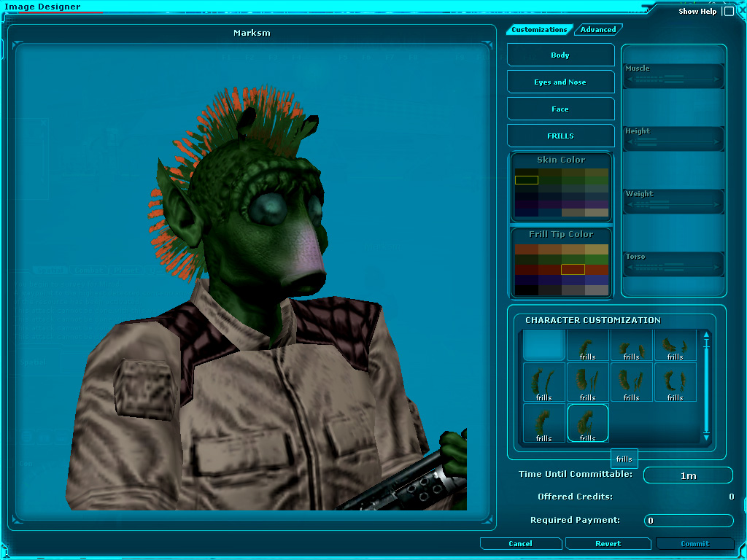Pick the top-right frills style thumbnail

[x=675, y=345]
